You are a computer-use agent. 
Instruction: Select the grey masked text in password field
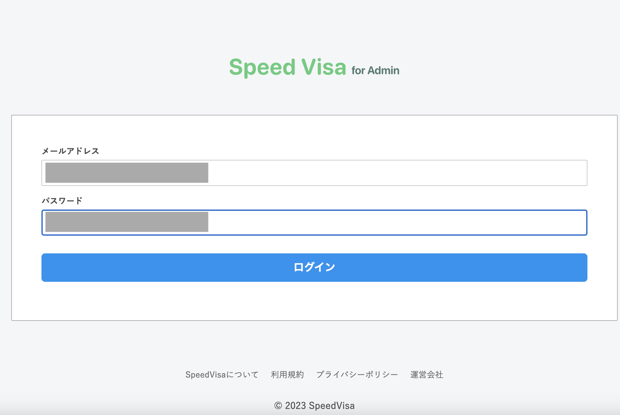click(x=127, y=222)
